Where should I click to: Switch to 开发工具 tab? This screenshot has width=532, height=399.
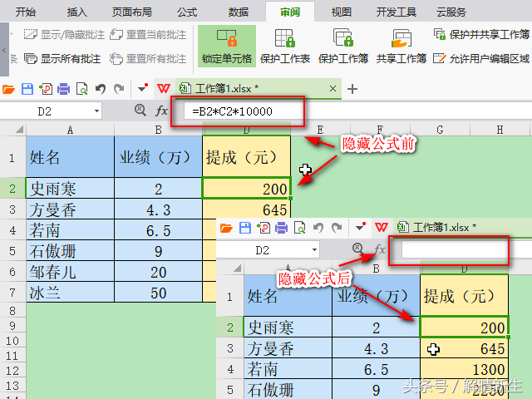coord(396,12)
